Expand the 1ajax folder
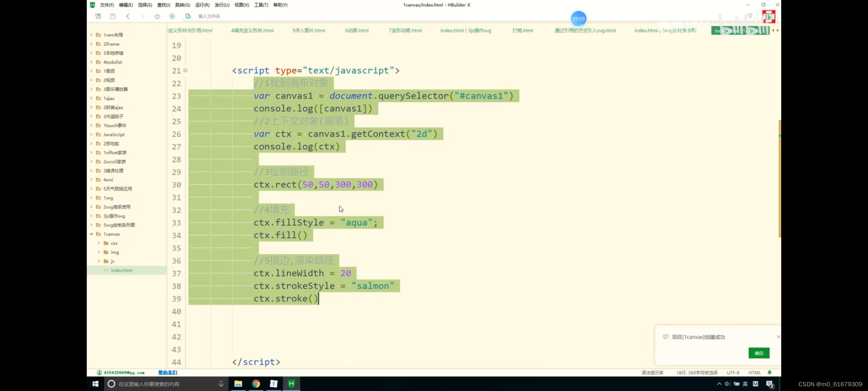Viewport: 868px width, 391px height. point(92,98)
